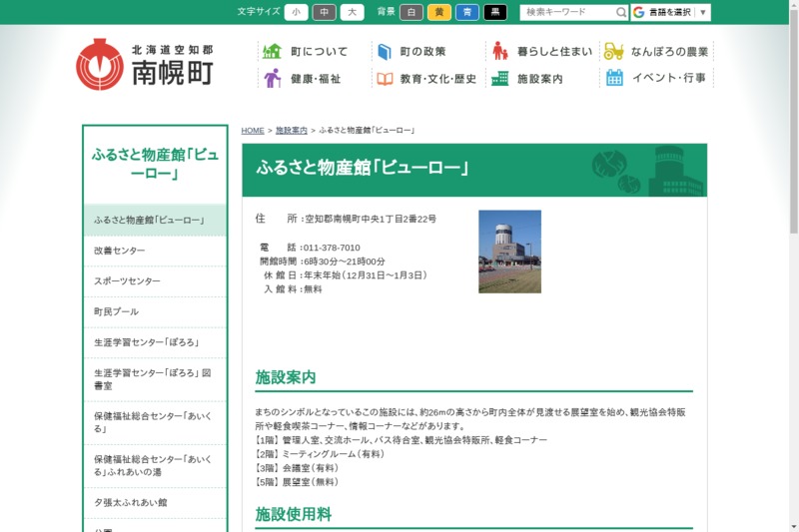This screenshot has width=799, height=532.
Task: Click the 検索キーワード search input field
Action: (566, 12)
